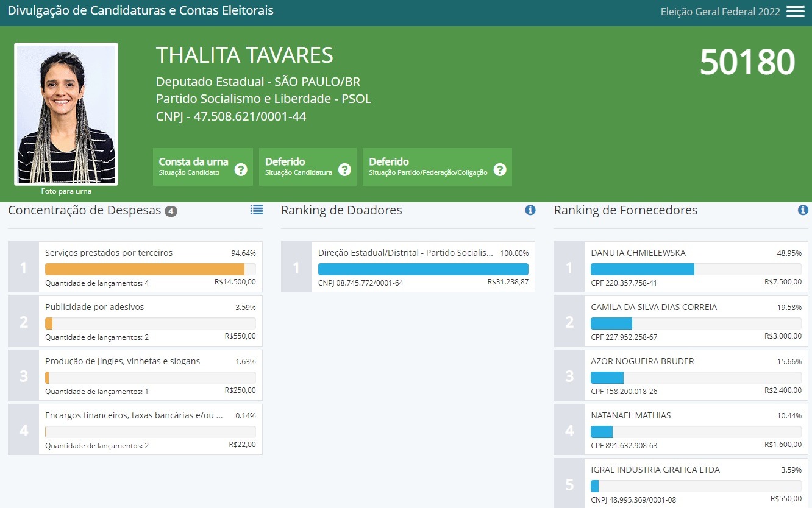Open the Publicidade por adesivos expense row
Screen dimensions: 812x508
(150, 321)
